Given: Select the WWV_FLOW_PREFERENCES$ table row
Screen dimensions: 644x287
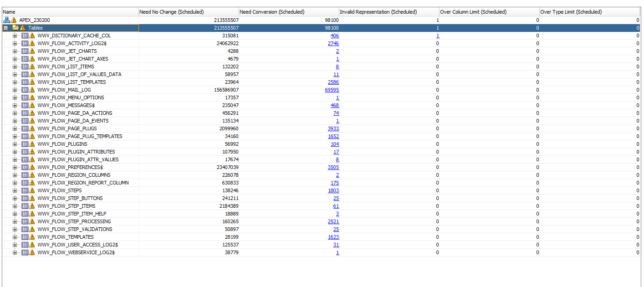Looking at the screenshot, I should coord(70,167).
